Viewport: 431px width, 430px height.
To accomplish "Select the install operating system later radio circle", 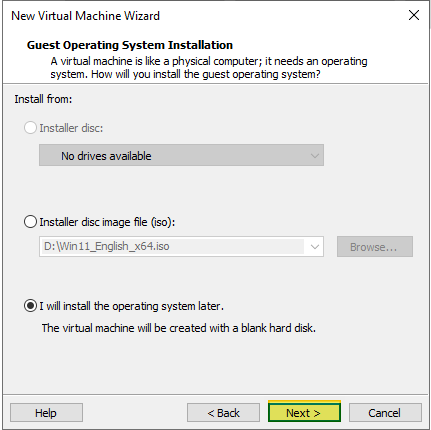I will (x=30, y=306).
